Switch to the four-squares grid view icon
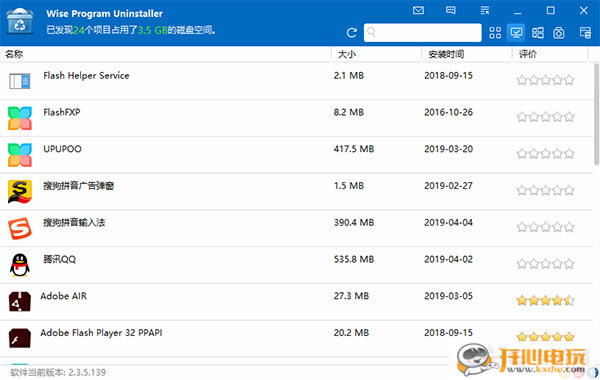This screenshot has width=600, height=380. click(x=495, y=33)
